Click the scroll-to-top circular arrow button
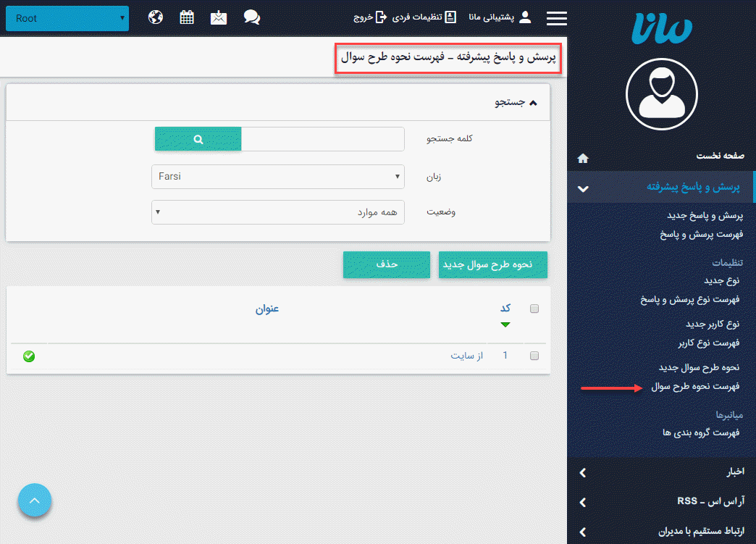The width and height of the screenshot is (756, 544). click(x=34, y=500)
